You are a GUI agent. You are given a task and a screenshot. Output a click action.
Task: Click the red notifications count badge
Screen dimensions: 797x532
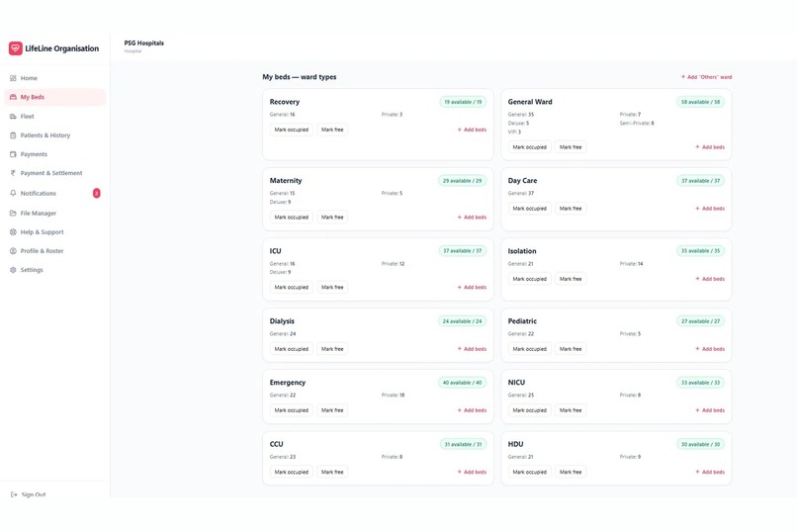pos(97,193)
